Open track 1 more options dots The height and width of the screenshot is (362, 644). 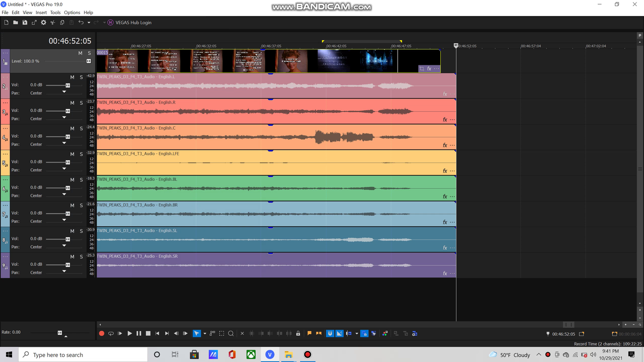[x=5, y=52]
